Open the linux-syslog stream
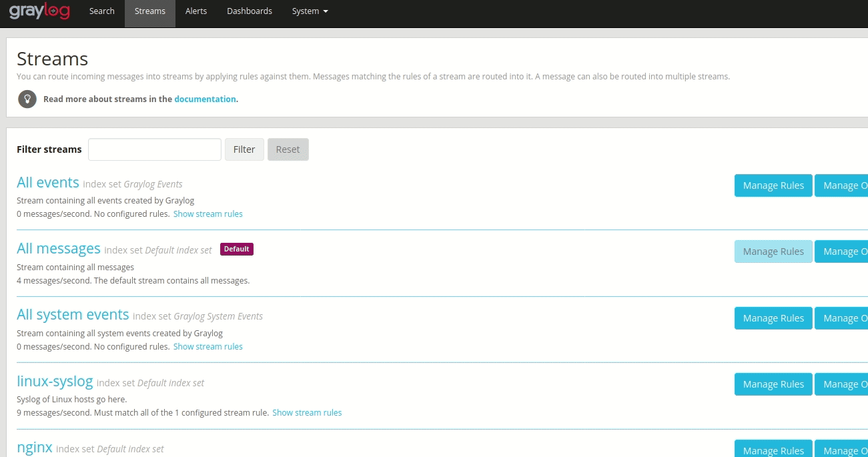 (55, 382)
